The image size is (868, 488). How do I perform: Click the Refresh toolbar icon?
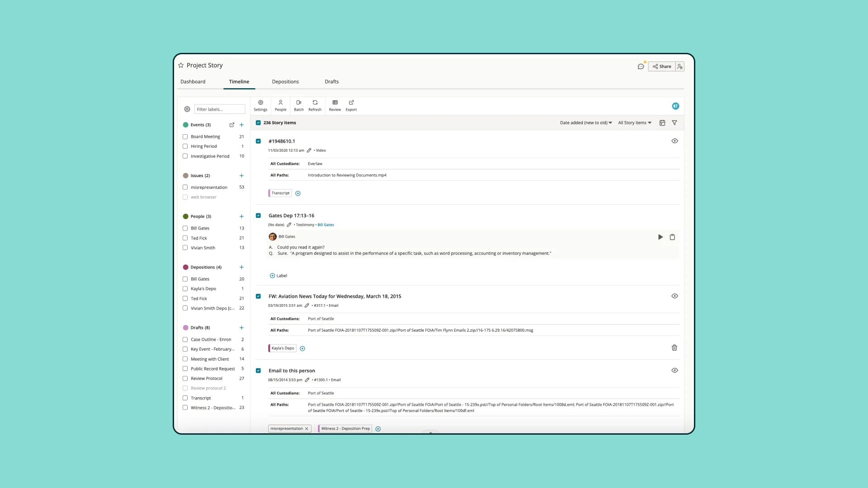315,105
